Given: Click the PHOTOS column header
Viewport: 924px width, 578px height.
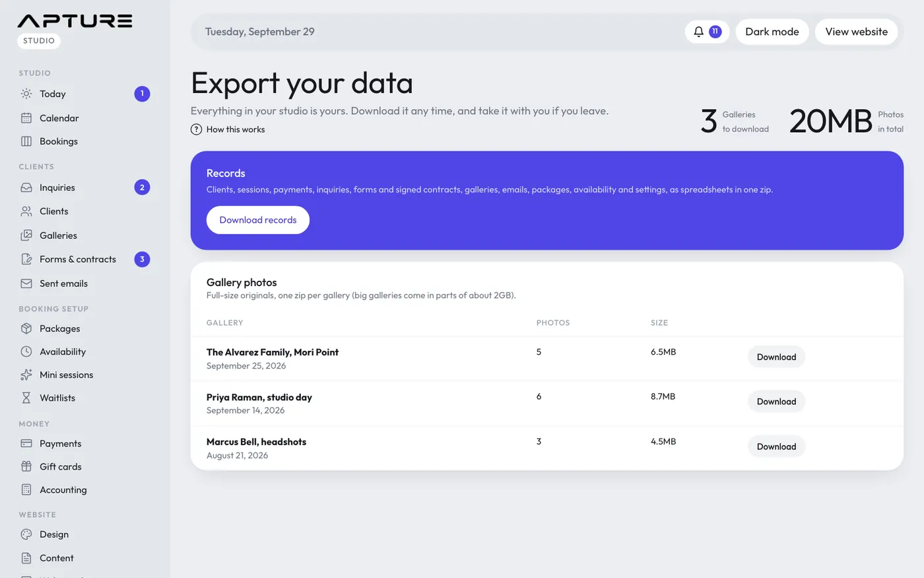Looking at the screenshot, I should [x=553, y=323].
